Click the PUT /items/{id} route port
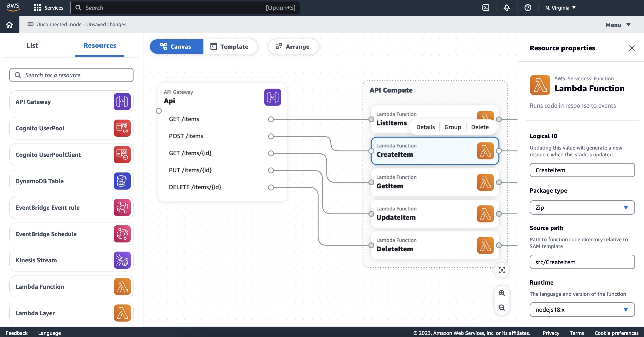 pyautogui.click(x=271, y=170)
